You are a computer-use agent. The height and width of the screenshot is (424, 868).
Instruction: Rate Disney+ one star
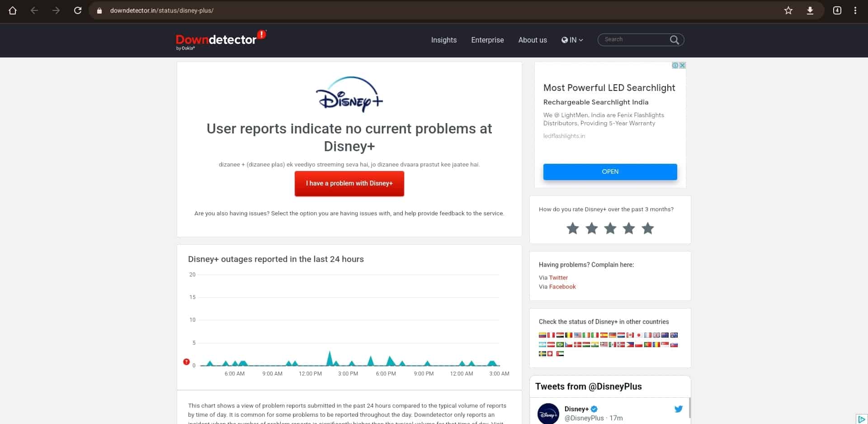coord(573,229)
